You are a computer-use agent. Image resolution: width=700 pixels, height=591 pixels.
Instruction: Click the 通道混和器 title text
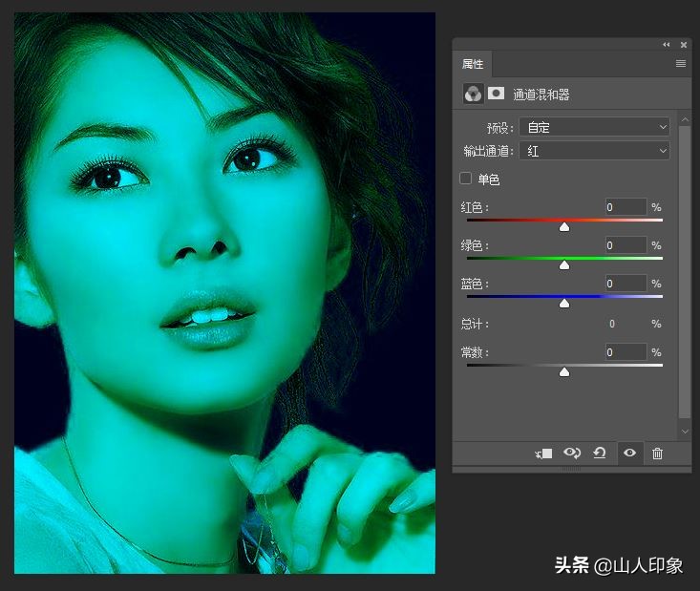(541, 95)
